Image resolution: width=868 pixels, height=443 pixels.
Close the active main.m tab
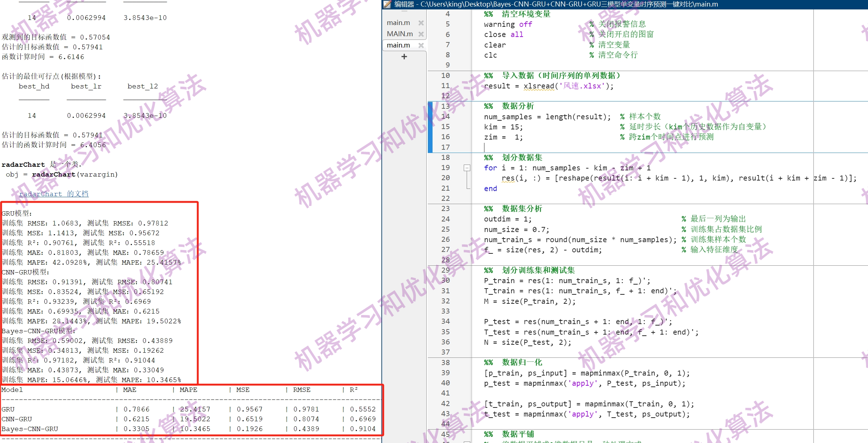coord(421,45)
